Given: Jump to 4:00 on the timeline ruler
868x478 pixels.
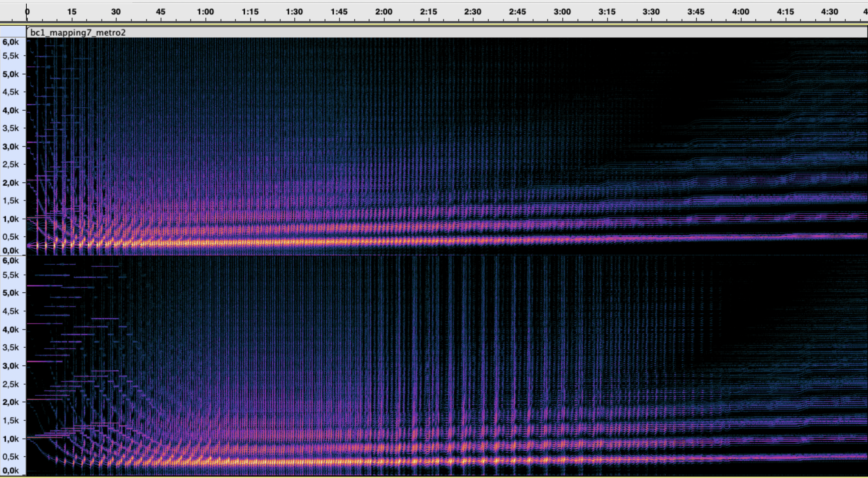Looking at the screenshot, I should point(741,12).
